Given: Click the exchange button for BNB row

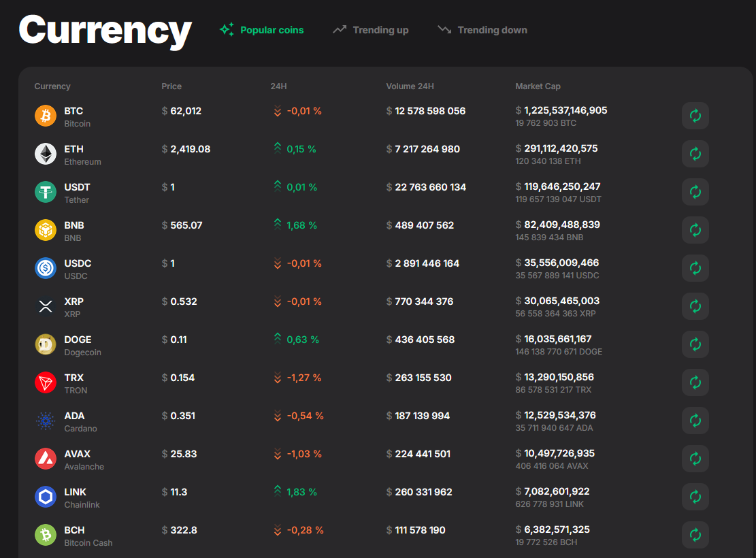Looking at the screenshot, I should (695, 230).
